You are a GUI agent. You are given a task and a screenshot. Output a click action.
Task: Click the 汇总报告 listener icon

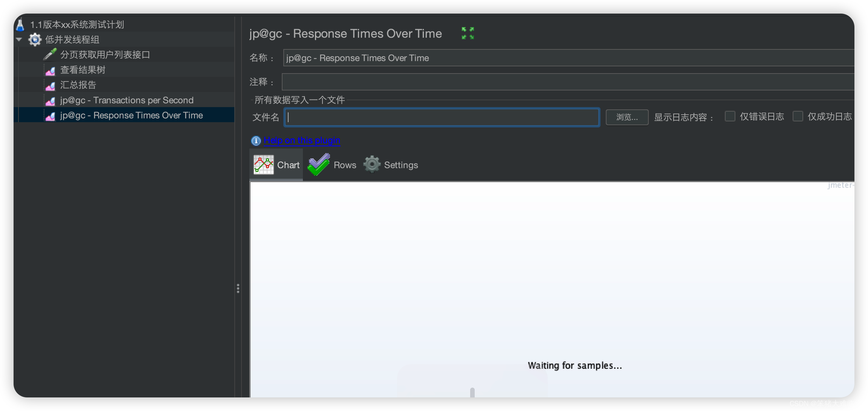tap(51, 84)
